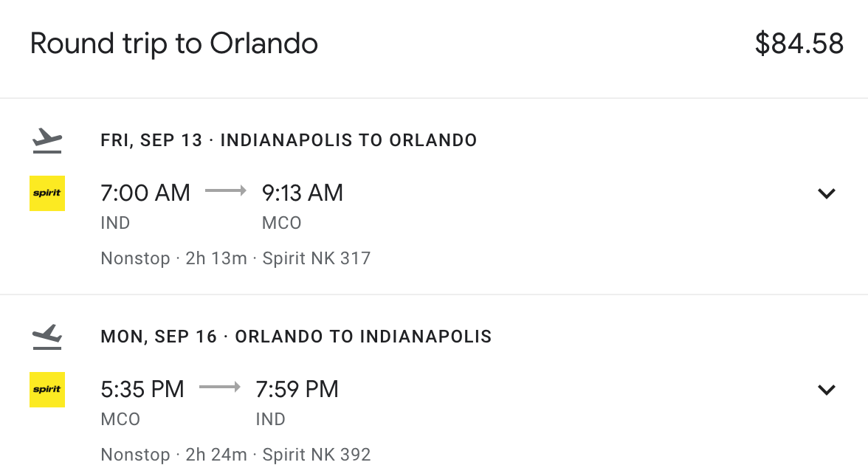Click the 7:00 AM departure time

point(145,193)
